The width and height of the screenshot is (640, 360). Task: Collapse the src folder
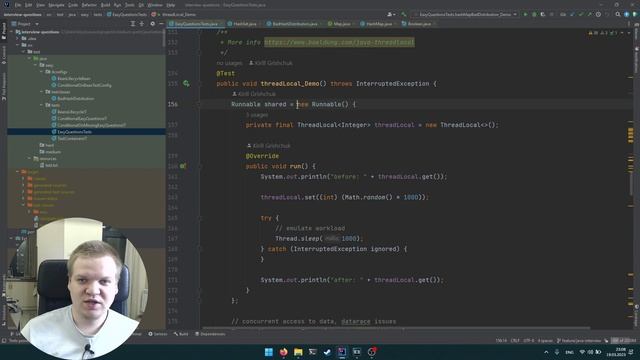click(x=18, y=45)
